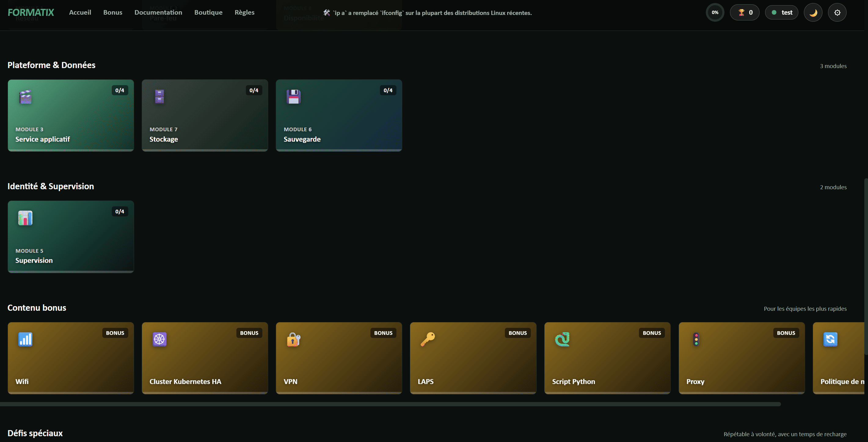868x442 pixels.
Task: Navigate to Boutique
Action: point(209,13)
